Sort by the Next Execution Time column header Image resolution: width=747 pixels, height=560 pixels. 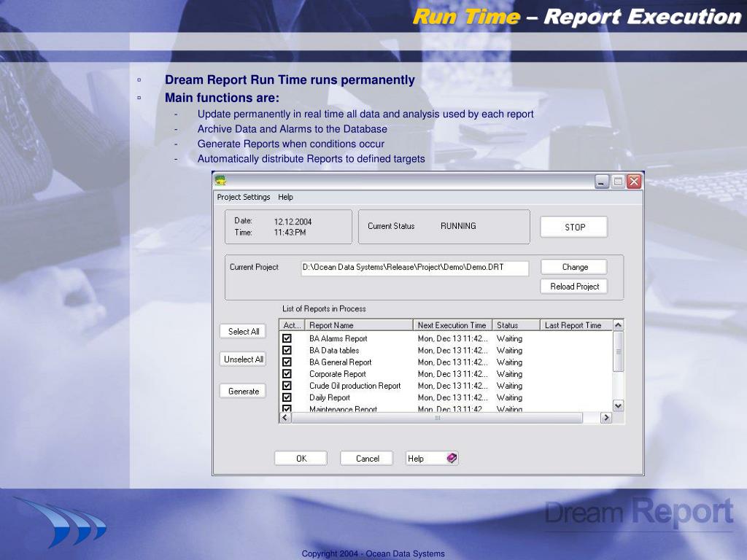[452, 325]
